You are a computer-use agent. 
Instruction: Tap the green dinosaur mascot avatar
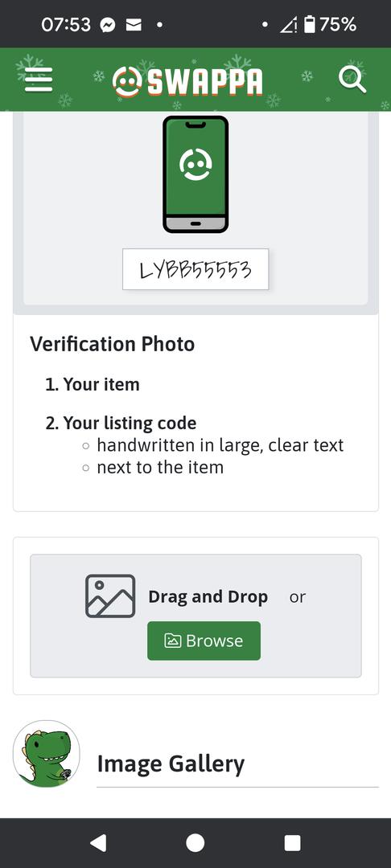47,753
